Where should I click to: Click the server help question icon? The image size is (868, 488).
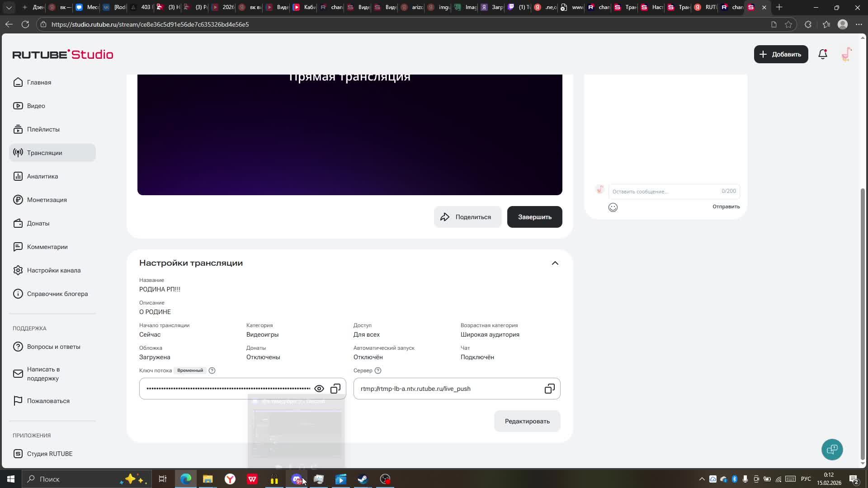click(x=378, y=371)
